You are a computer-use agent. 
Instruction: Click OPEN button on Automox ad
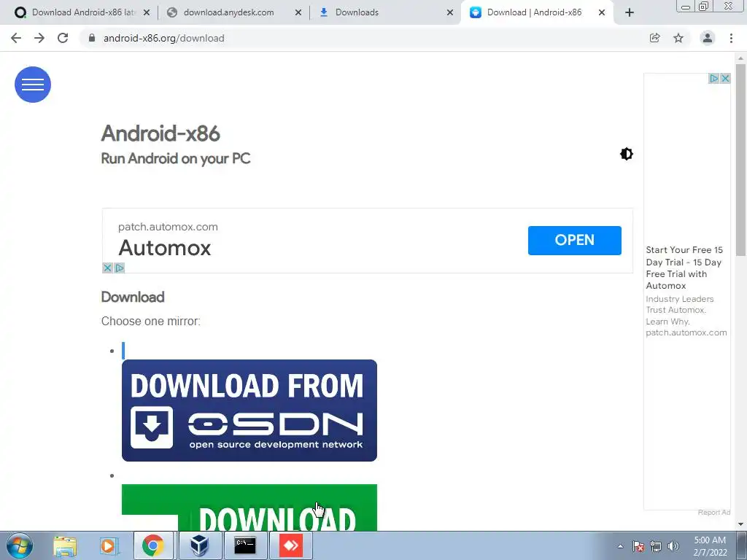click(x=575, y=240)
